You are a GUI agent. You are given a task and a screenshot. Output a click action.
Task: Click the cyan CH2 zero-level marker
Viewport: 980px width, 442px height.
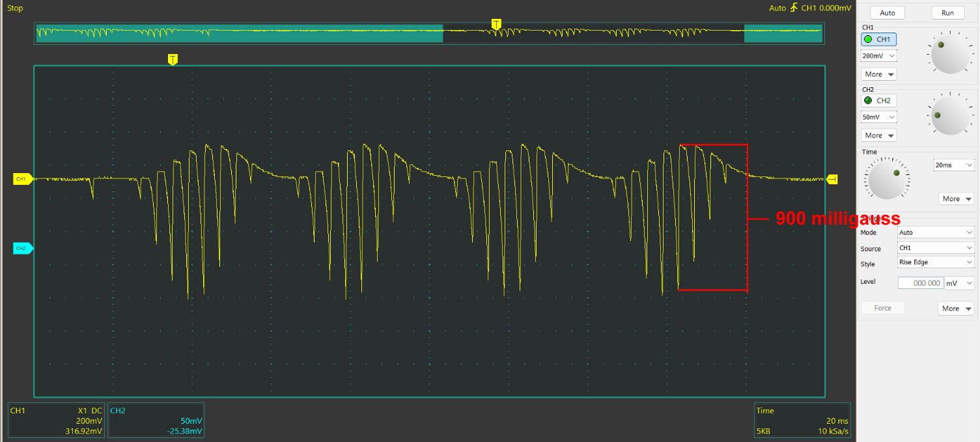point(23,248)
